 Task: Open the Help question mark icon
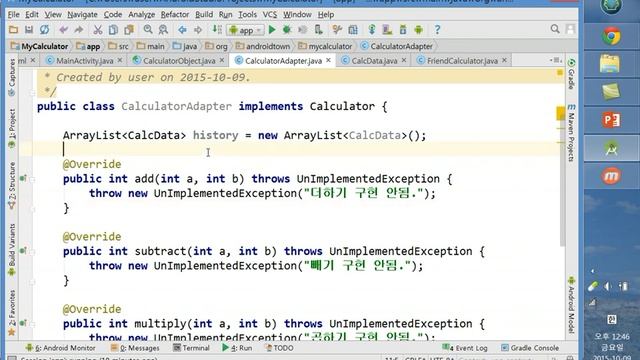click(437, 30)
